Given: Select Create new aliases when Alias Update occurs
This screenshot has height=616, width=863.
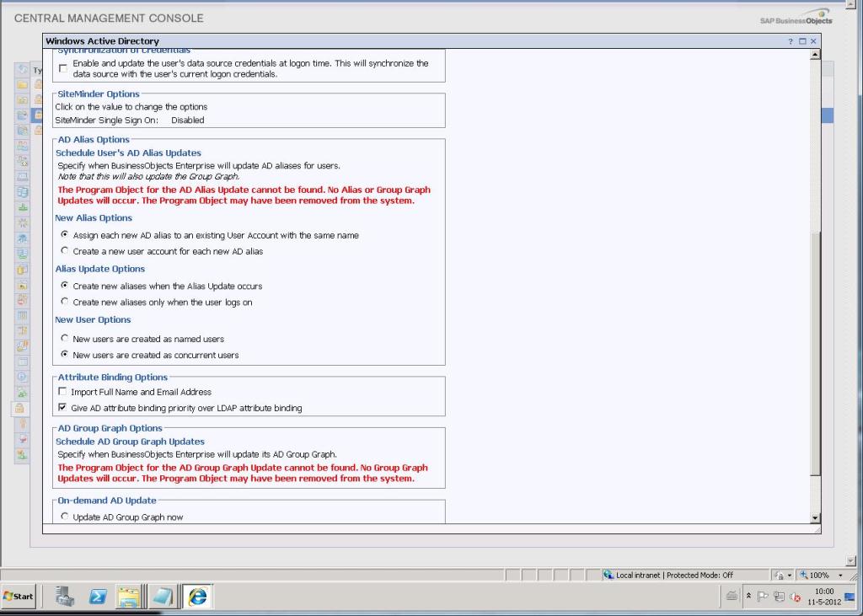Looking at the screenshot, I should click(x=64, y=285).
